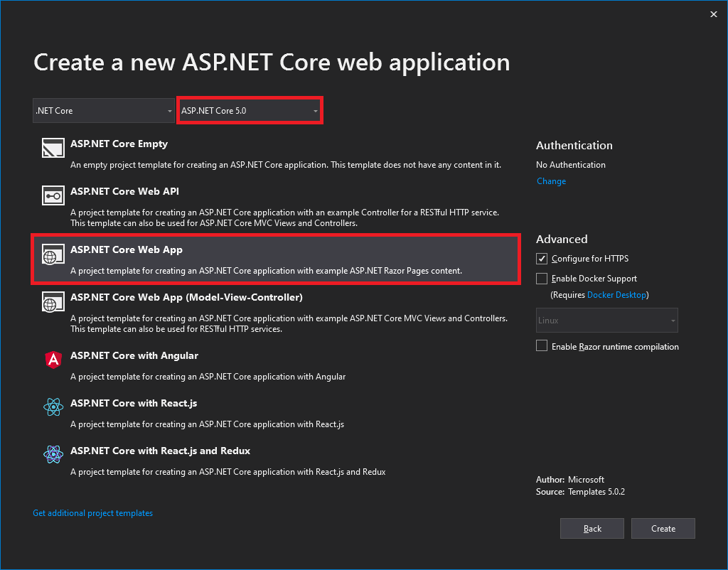Click the ASP.NET Core Empty template icon
The width and height of the screenshot is (728, 570).
[x=53, y=148]
